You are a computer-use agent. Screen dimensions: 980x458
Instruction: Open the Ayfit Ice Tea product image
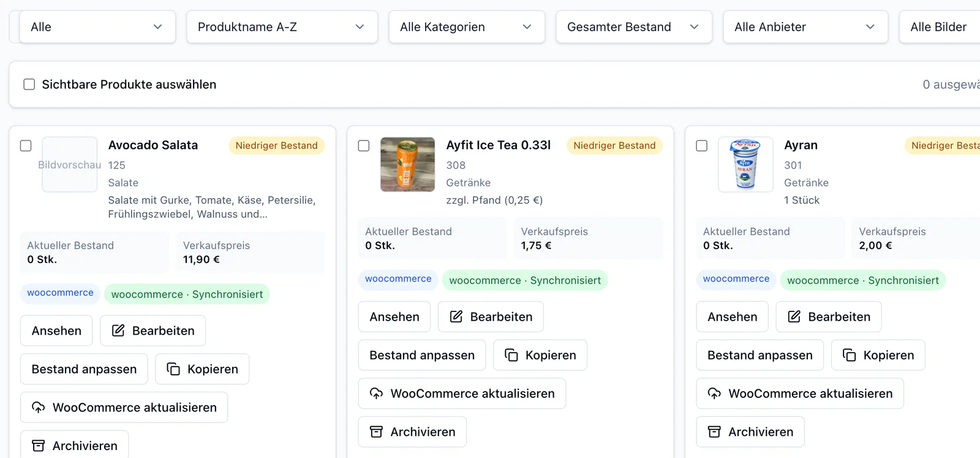click(x=407, y=164)
